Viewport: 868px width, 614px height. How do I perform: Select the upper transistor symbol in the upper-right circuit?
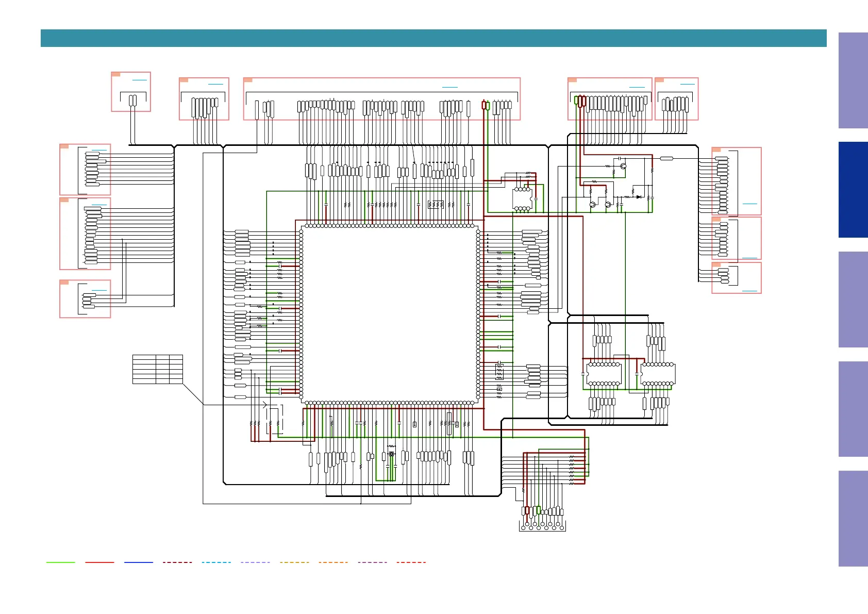[x=623, y=167]
